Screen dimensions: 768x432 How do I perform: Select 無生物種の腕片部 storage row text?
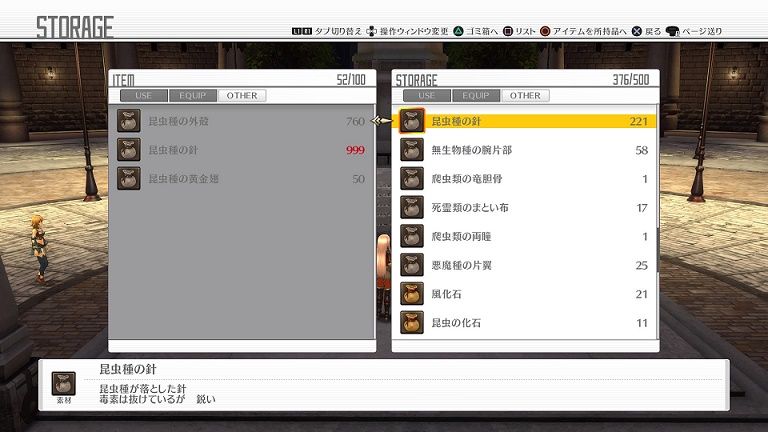pyautogui.click(x=472, y=150)
